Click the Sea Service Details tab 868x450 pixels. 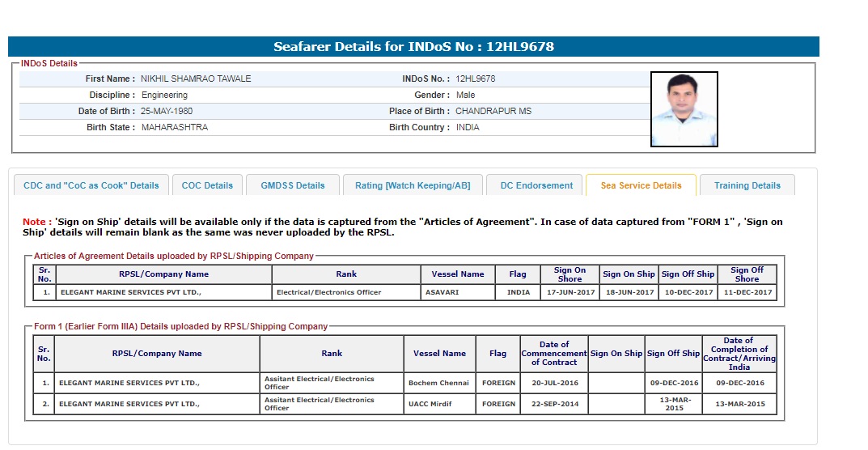click(x=641, y=185)
